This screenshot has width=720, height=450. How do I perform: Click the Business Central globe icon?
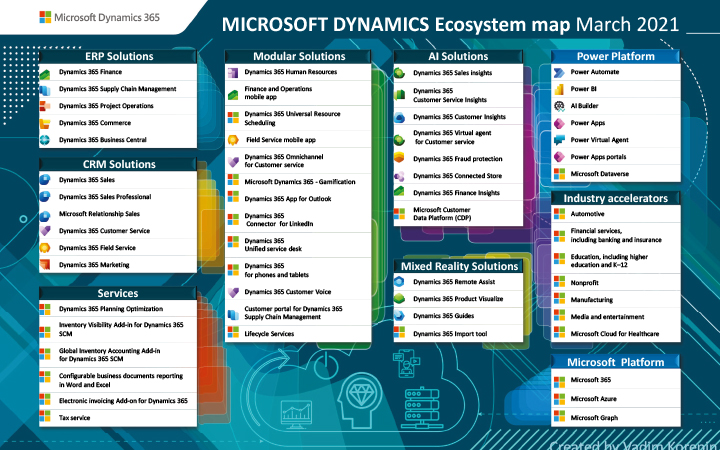click(45, 140)
